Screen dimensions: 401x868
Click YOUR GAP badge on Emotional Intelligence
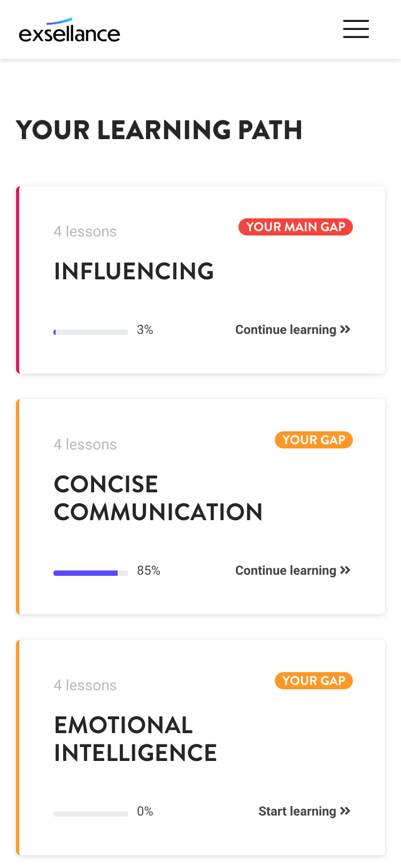[x=314, y=681]
